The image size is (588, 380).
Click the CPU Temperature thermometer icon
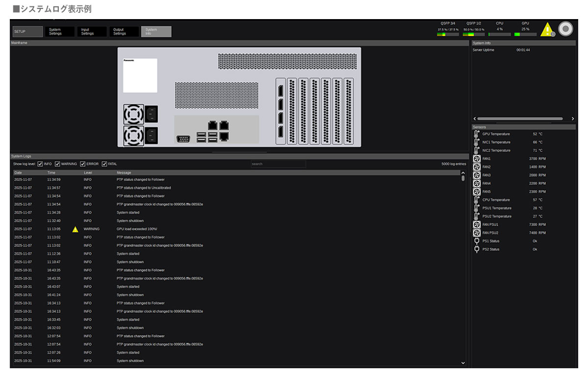pos(476,200)
